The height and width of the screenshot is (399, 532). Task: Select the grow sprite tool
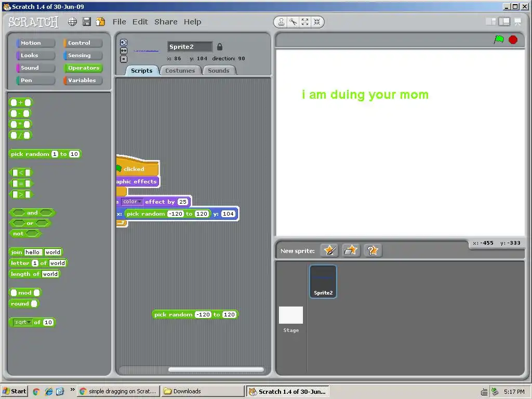point(304,22)
